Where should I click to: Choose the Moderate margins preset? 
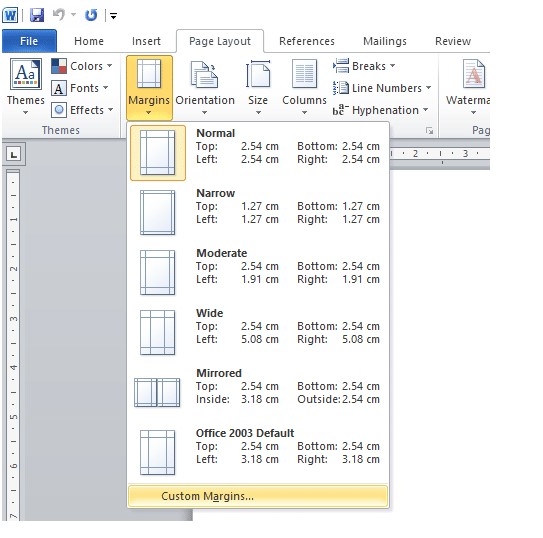point(258,272)
